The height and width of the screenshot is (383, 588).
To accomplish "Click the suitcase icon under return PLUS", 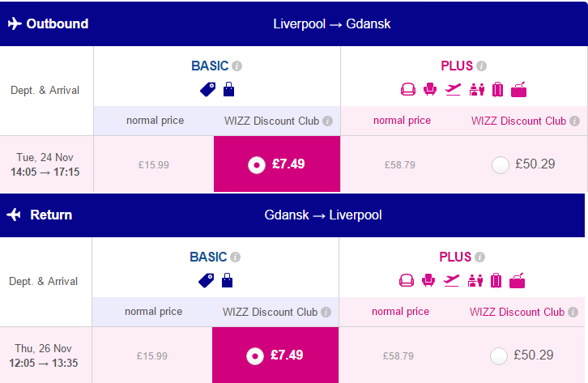I will tap(496, 280).
